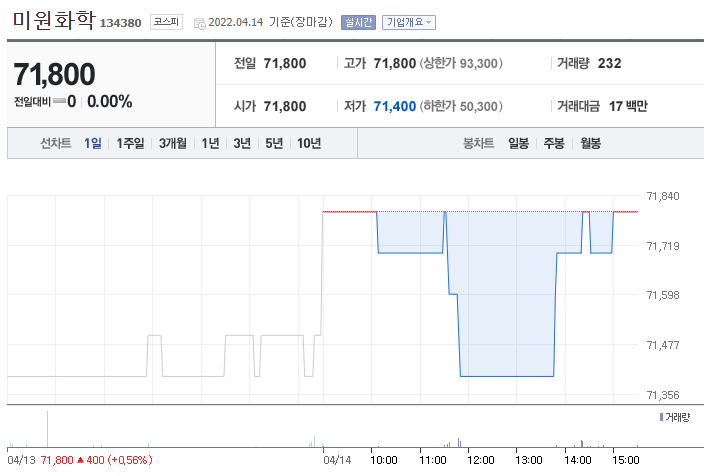The image size is (704, 476).
Task: Select the 3년 chart period
Action: click(242, 143)
